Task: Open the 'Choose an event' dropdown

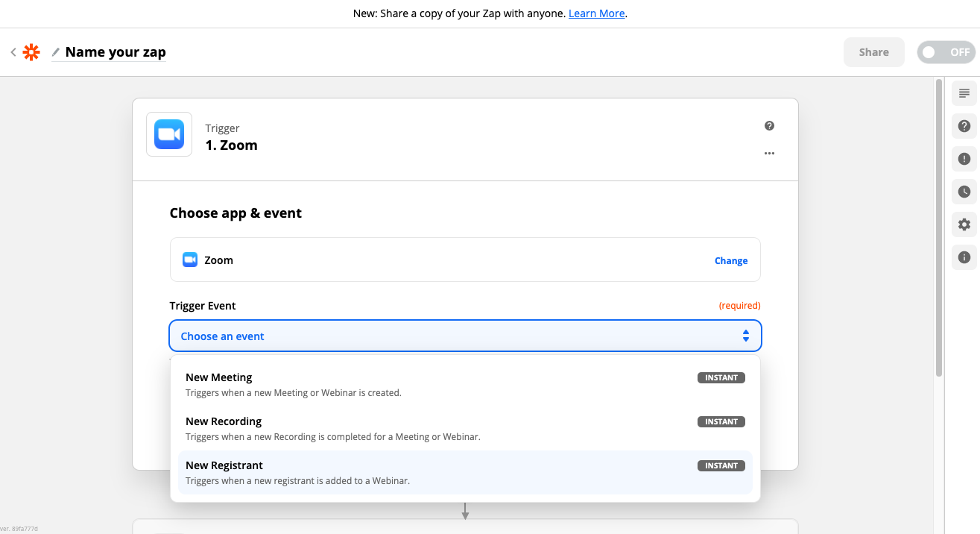Action: 465,336
